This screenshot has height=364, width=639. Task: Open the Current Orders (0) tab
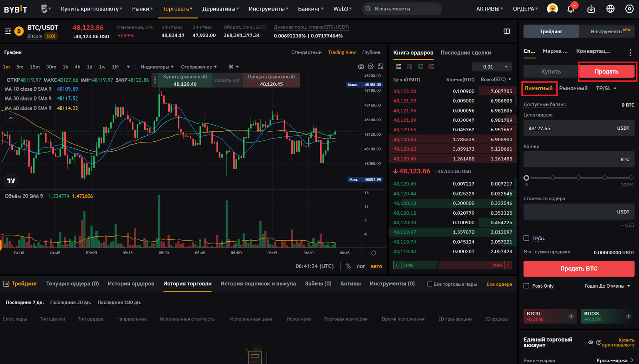click(72, 284)
